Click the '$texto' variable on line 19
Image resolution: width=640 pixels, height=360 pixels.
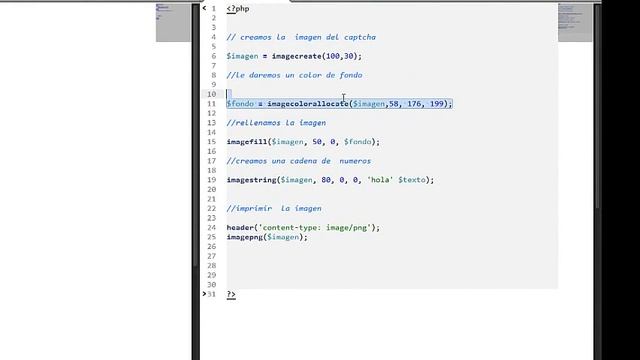point(412,180)
